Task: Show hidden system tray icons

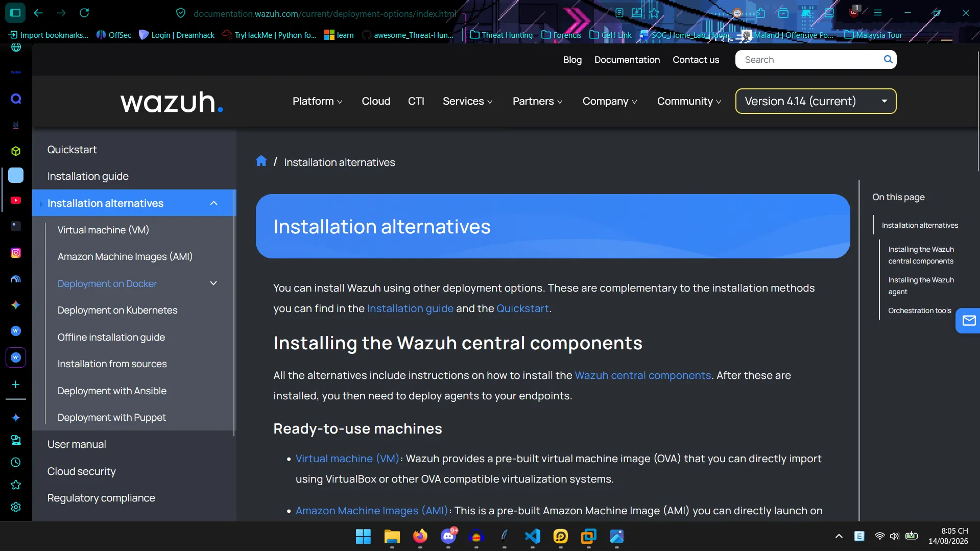Action: (839, 536)
